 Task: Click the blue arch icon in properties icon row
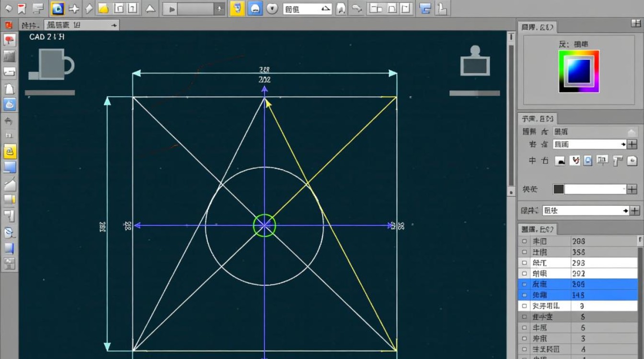tap(588, 161)
